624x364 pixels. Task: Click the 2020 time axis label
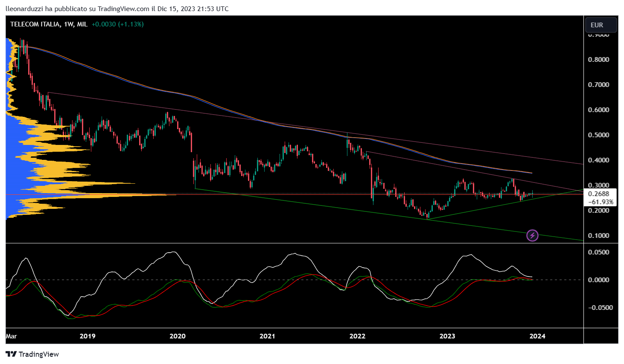[x=178, y=336]
